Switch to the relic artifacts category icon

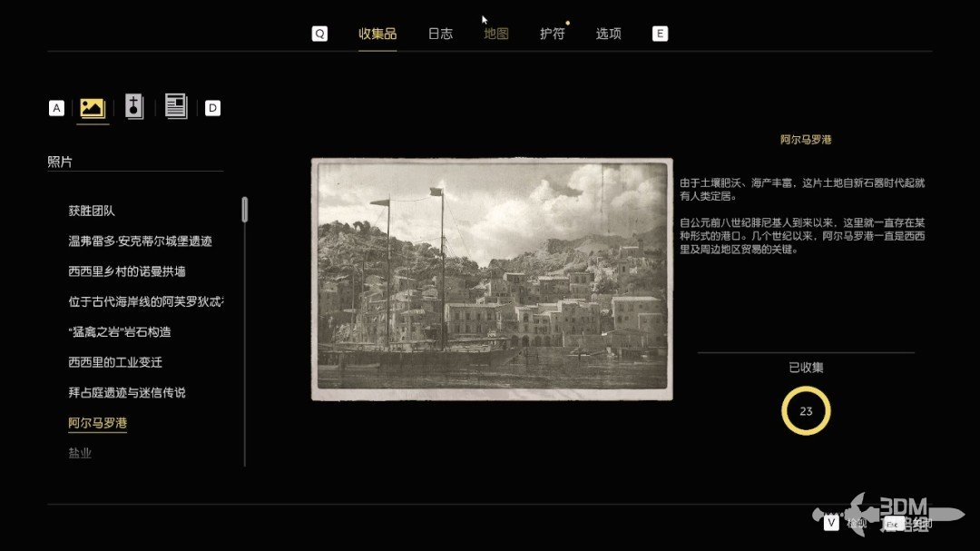point(133,107)
